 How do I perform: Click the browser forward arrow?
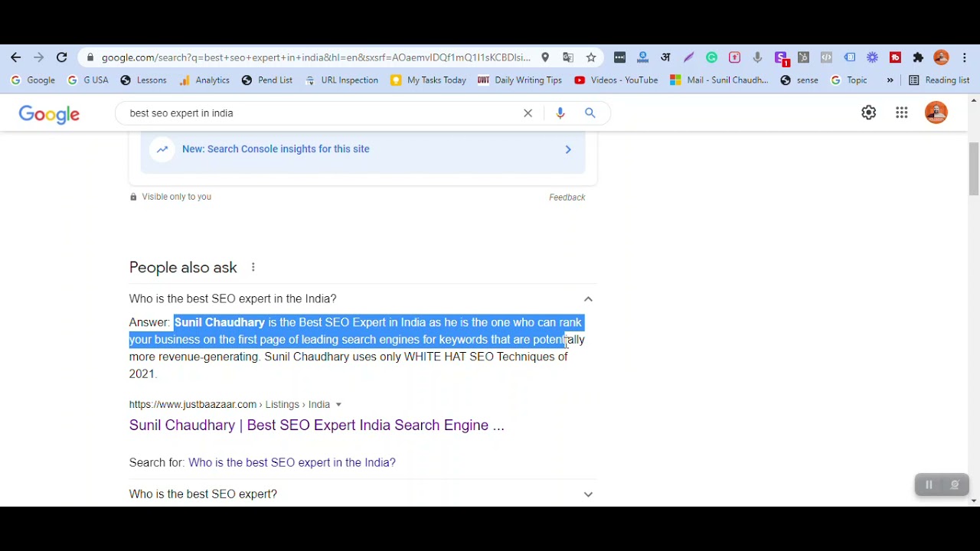coord(39,57)
